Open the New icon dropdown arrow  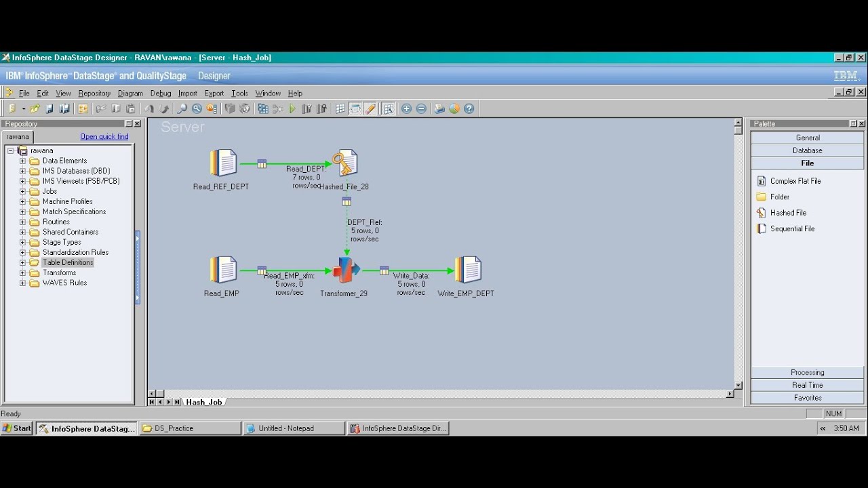click(24, 108)
